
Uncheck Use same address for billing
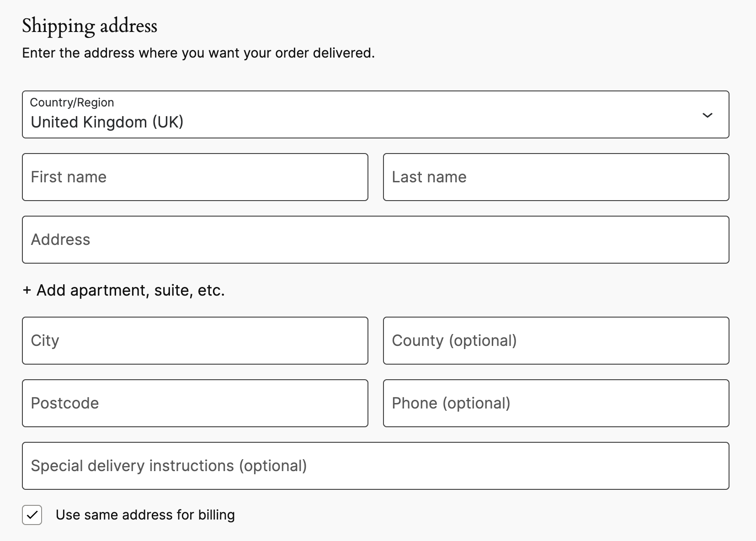32,515
